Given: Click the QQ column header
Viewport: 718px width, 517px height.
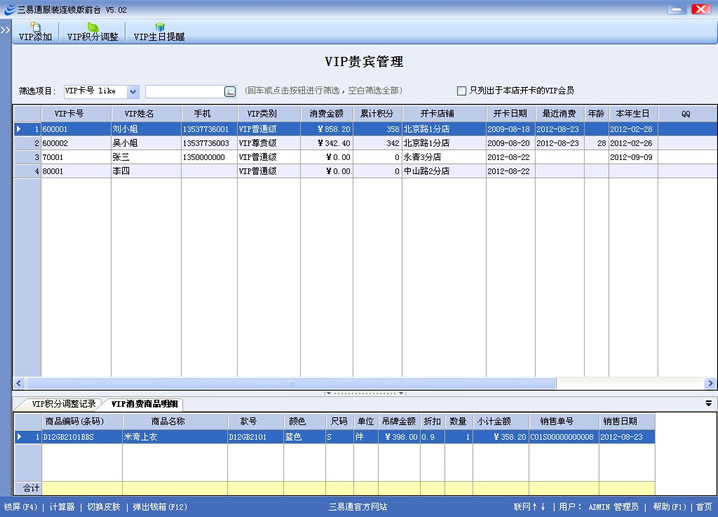Looking at the screenshot, I should point(686,114).
